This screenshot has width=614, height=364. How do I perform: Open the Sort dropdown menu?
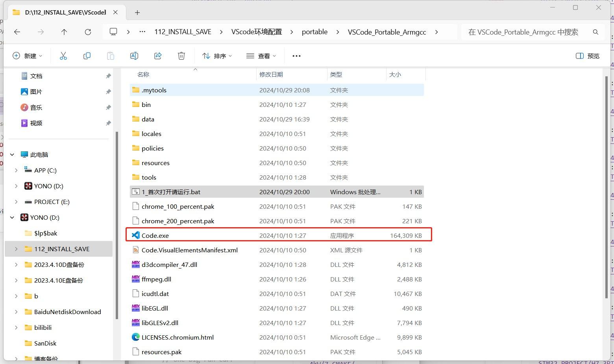coord(217,56)
